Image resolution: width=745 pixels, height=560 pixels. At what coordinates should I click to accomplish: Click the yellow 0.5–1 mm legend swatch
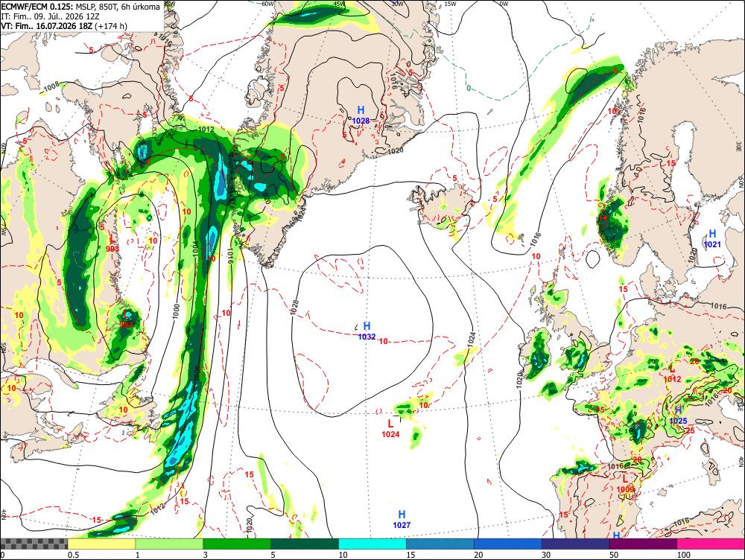click(101, 544)
